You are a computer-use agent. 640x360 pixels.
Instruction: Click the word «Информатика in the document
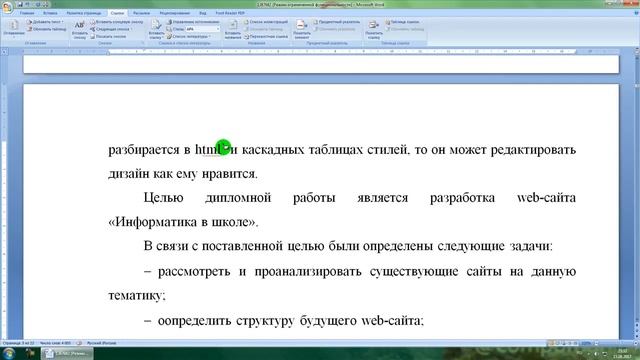(x=153, y=222)
